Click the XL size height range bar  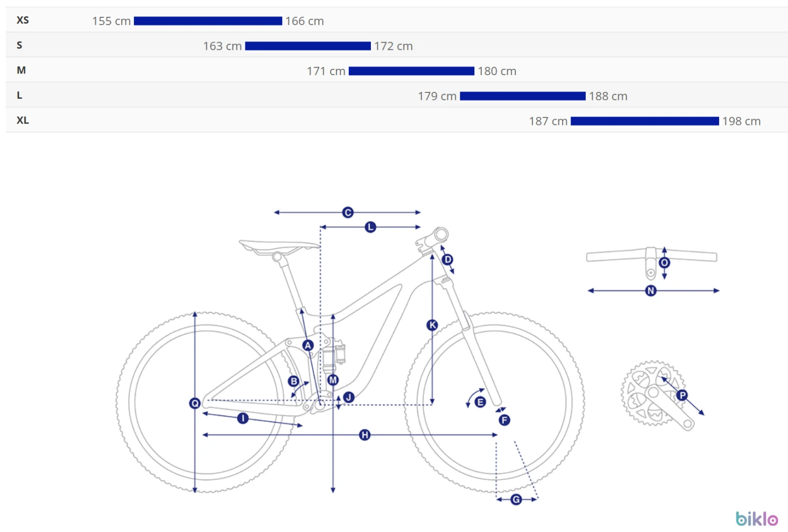[x=645, y=121]
